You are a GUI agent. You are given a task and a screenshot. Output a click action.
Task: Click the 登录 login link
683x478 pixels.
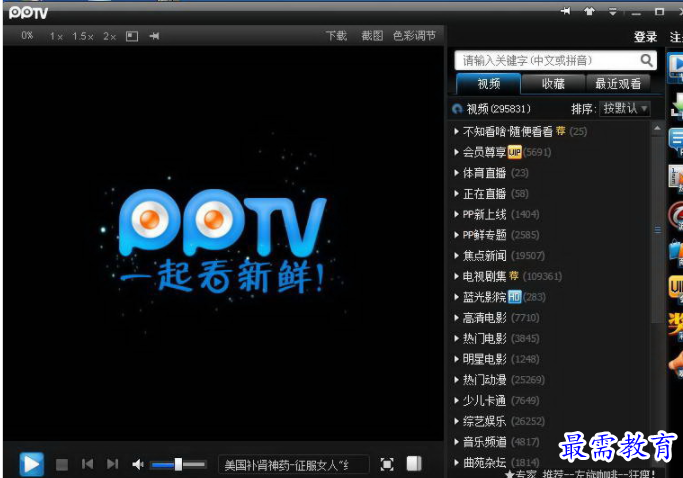646,37
